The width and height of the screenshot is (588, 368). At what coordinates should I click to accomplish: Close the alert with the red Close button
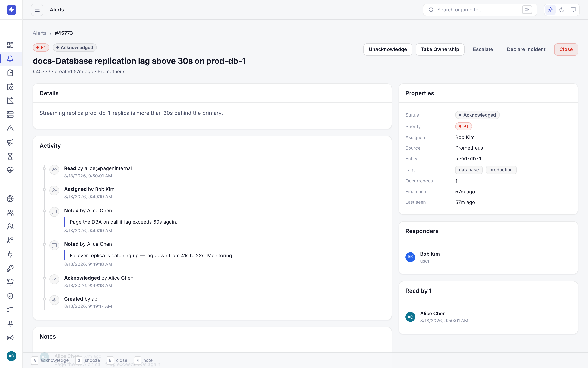pos(566,49)
